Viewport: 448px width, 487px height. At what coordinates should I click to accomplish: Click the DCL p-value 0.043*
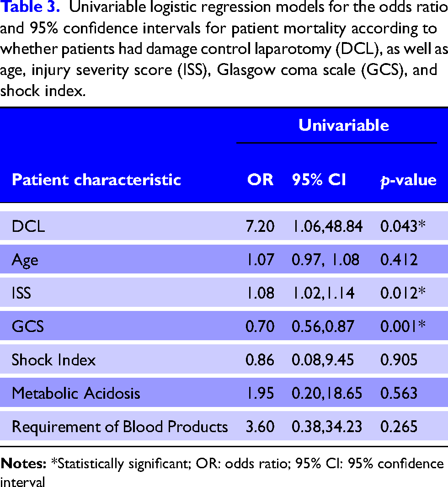403,226
